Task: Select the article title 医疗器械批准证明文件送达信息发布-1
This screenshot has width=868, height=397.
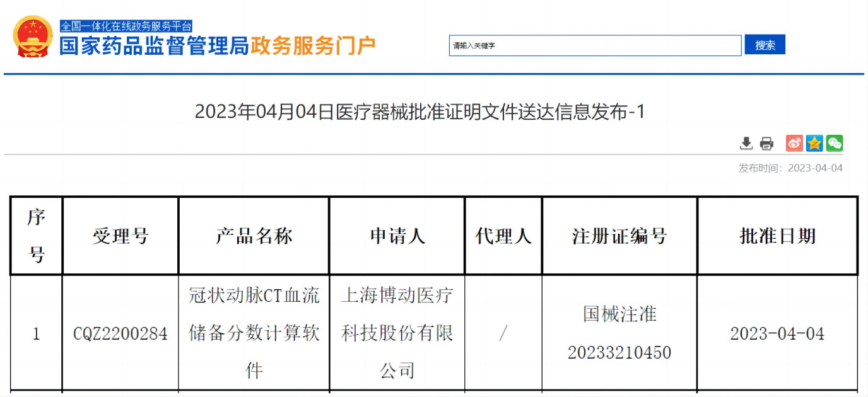Action: (x=420, y=112)
